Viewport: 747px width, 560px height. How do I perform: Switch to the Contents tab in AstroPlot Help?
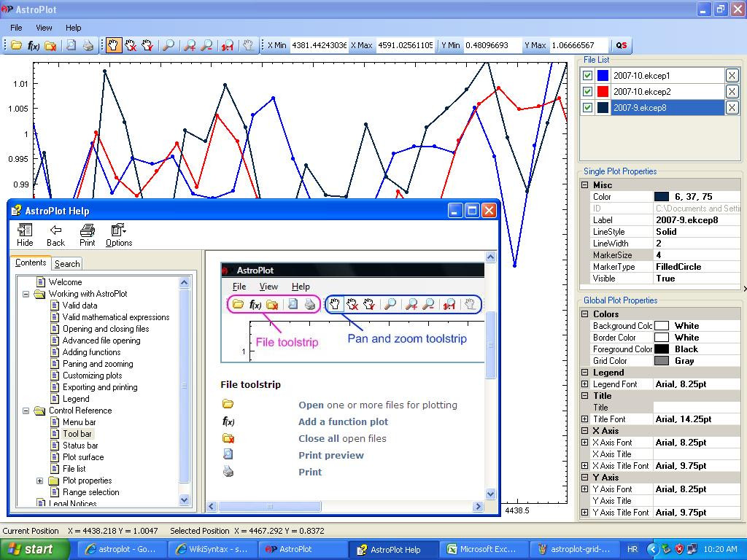31,262
